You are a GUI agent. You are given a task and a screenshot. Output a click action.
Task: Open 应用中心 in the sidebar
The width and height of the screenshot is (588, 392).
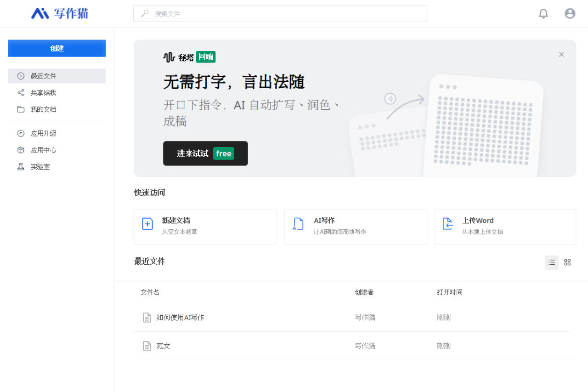[57, 150]
